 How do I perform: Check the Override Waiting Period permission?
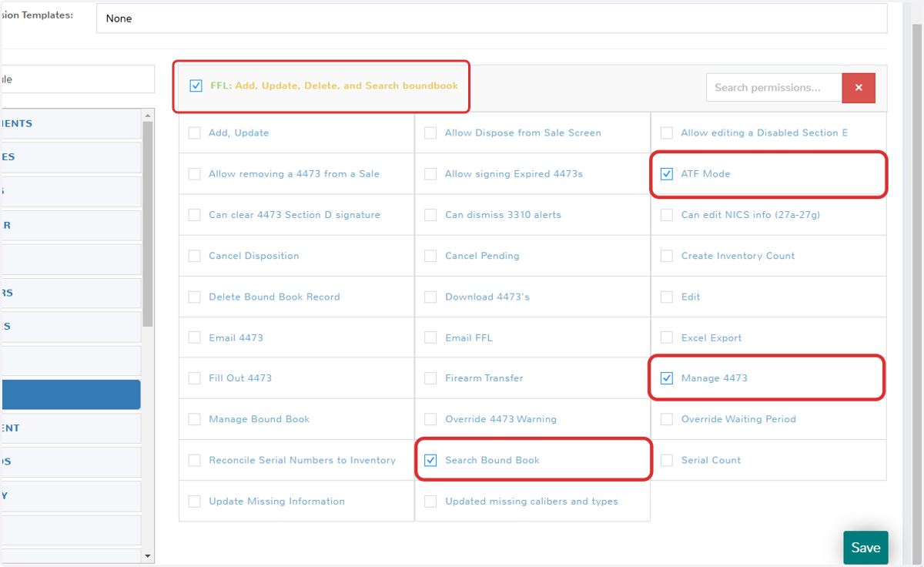667,419
